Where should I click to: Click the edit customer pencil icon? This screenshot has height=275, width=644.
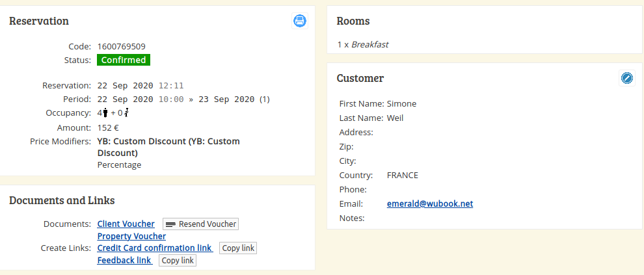[x=626, y=78]
